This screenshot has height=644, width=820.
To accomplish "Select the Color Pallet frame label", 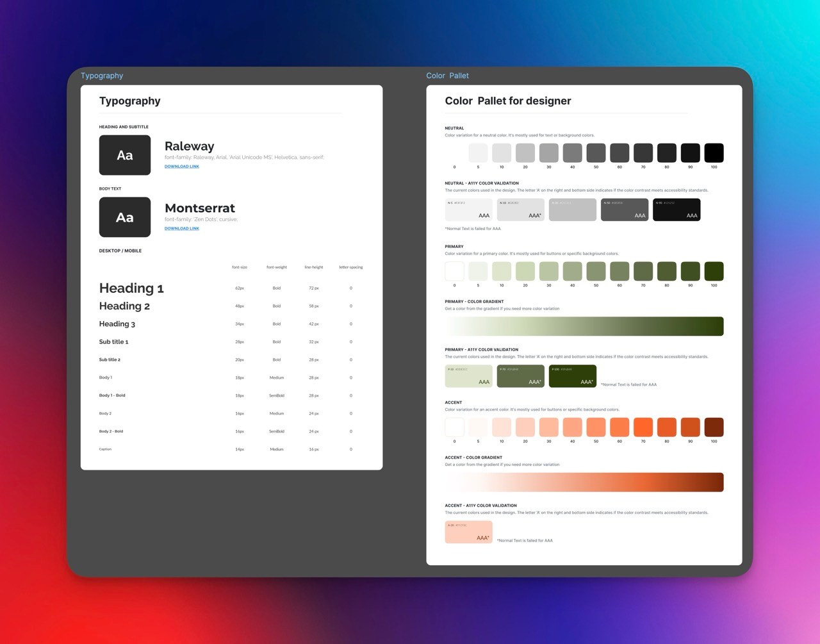I will [447, 76].
